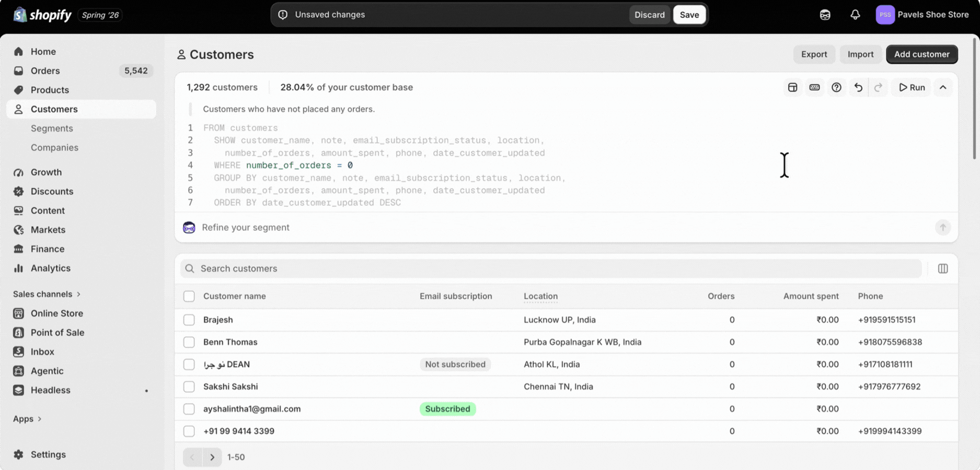Click the WHERE number_of_orders = 0 line
This screenshot has height=470, width=980.
coord(283,166)
